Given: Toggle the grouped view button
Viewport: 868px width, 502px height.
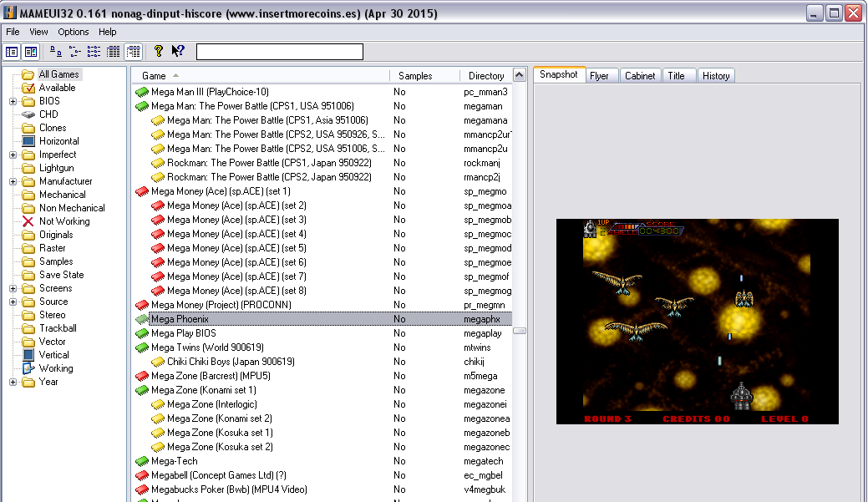Looking at the screenshot, I should [134, 52].
